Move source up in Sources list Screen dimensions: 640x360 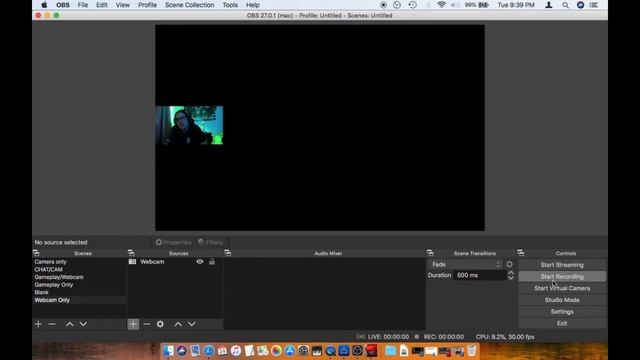[x=178, y=324]
